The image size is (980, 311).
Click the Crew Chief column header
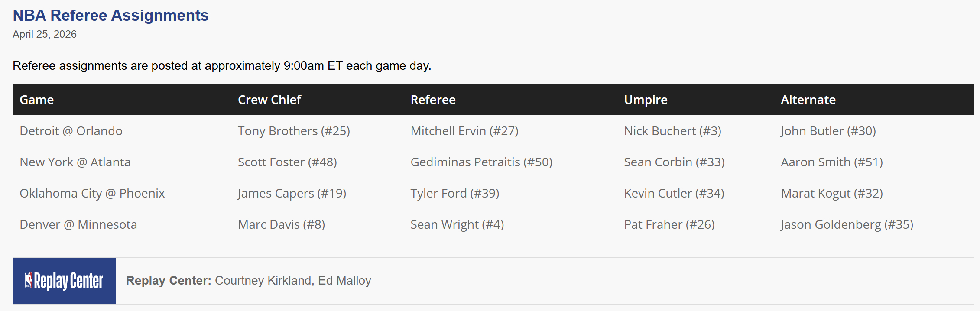point(269,100)
